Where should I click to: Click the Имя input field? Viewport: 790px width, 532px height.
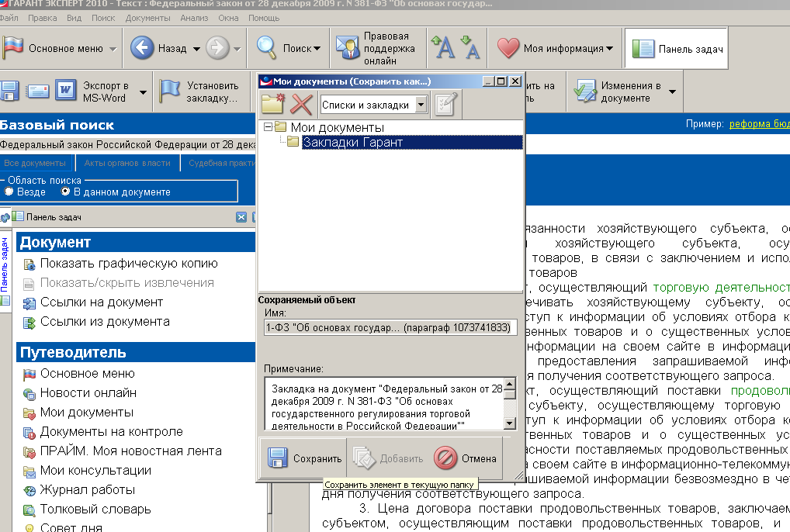tap(390, 328)
